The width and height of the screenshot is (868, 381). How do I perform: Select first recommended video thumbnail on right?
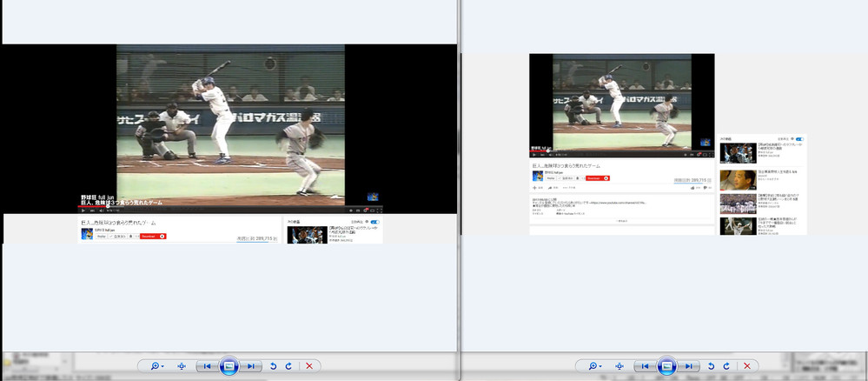coord(738,153)
